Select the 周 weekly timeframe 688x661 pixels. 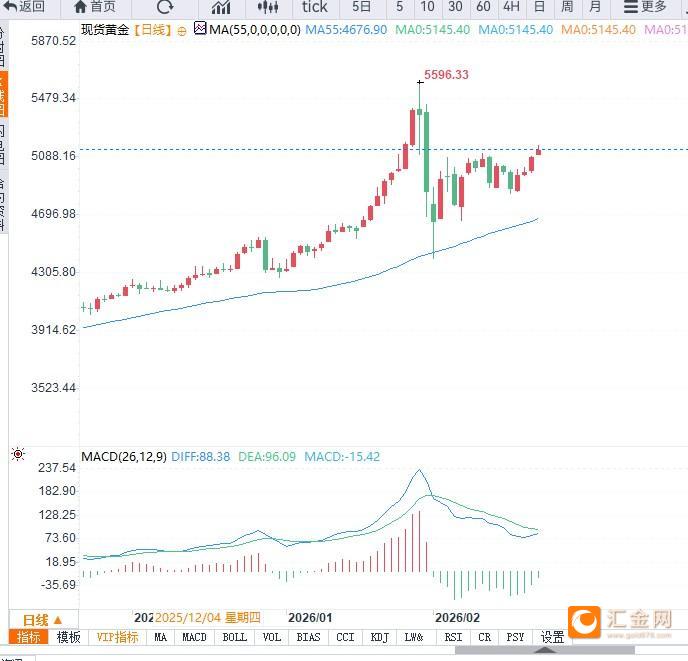[x=567, y=7]
